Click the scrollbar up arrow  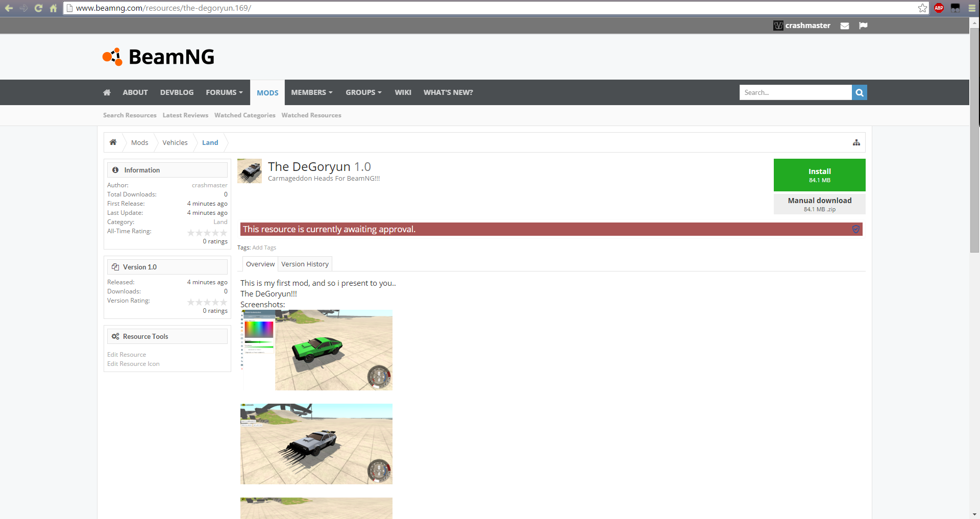[974, 22]
